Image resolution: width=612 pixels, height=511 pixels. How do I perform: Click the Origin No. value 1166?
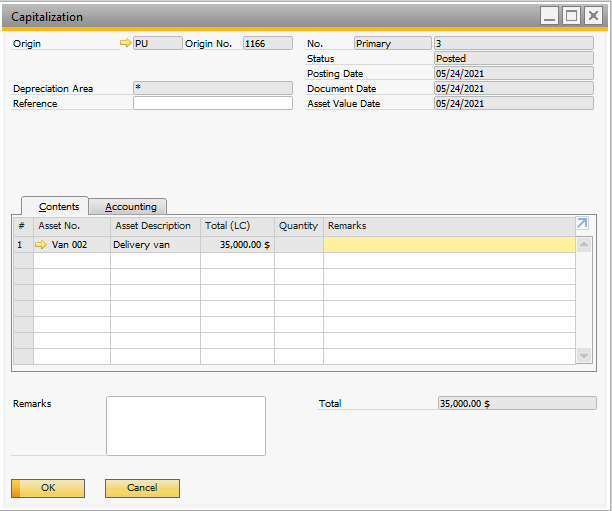click(x=268, y=43)
